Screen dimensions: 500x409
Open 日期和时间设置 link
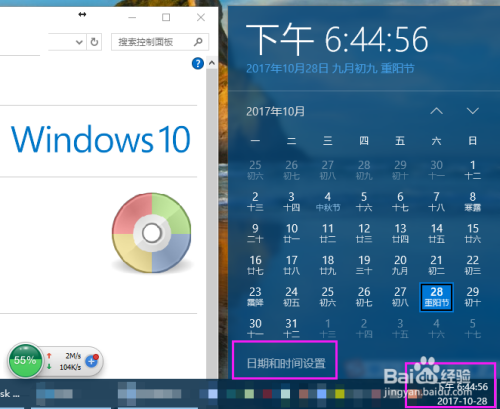click(x=286, y=363)
